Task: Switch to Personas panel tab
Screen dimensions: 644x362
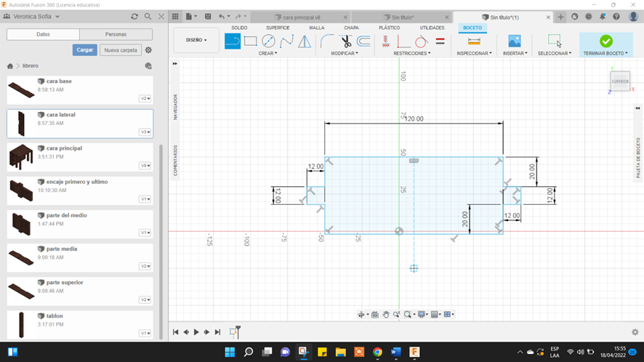Action: tap(116, 34)
